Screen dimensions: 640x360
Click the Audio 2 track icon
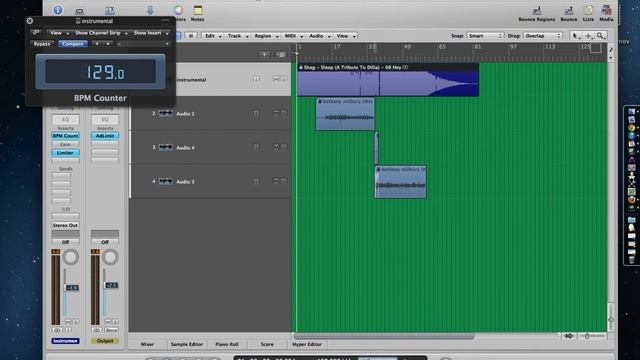click(165, 113)
